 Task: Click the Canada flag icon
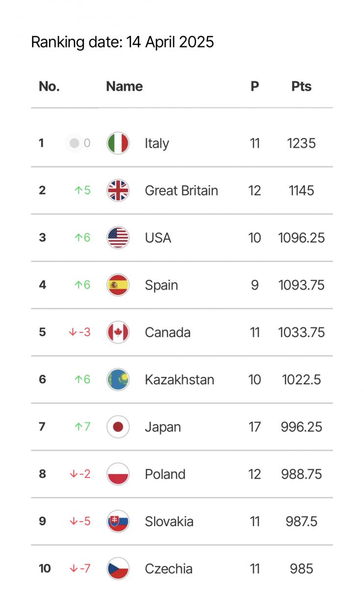pyautogui.click(x=118, y=332)
